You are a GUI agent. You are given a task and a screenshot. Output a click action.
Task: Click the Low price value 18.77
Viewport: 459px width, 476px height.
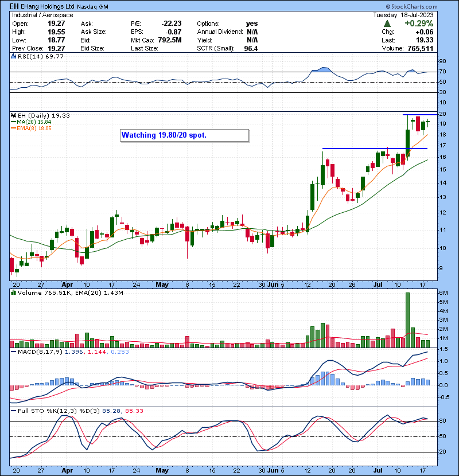56,40
